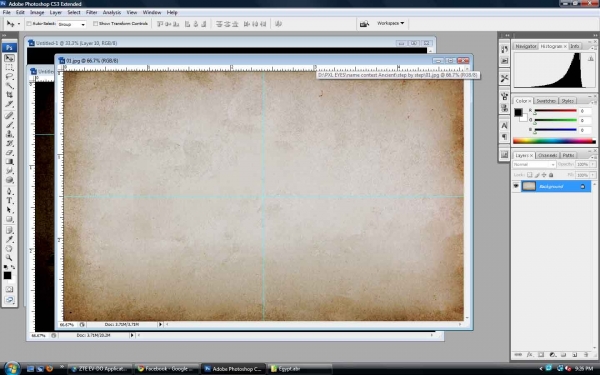
Task: Select the Eraser tool
Action: [x=9, y=152]
